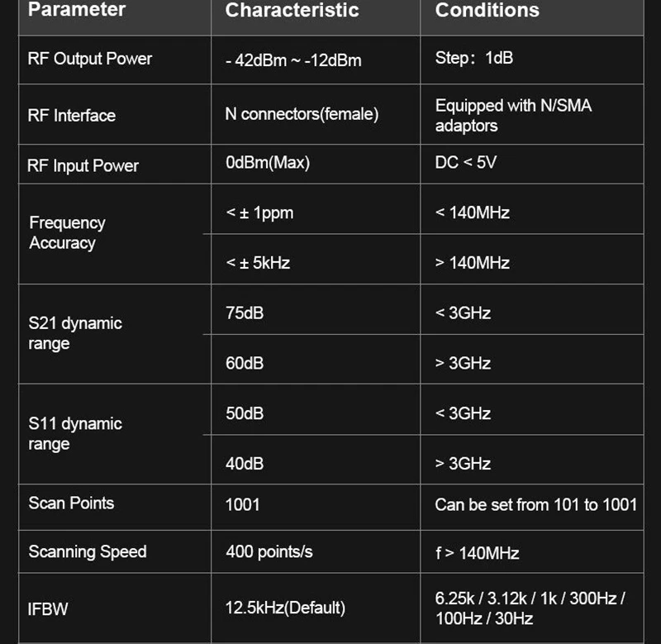Screen dimensions: 661x644
Task: Click the -42dBm ~ -12dBm value
Action: pos(293,60)
